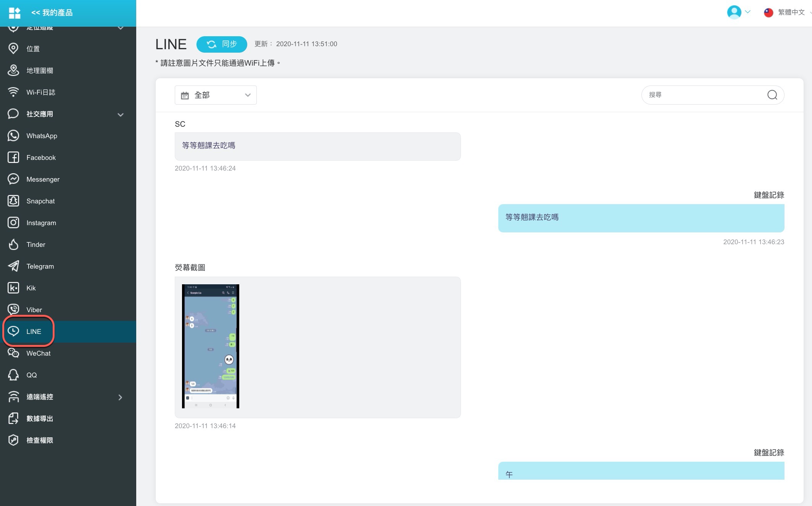Open the LINE chat screenshot thumbnail
The image size is (812, 506).
coord(211,346)
